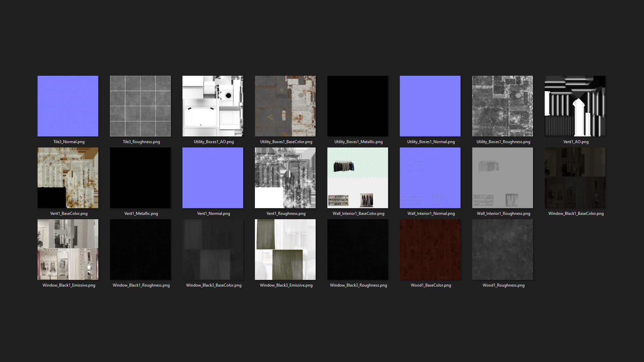Click the Tile3_Roughness.png tile texture
Screen dimensions: 644x362
[140, 106]
